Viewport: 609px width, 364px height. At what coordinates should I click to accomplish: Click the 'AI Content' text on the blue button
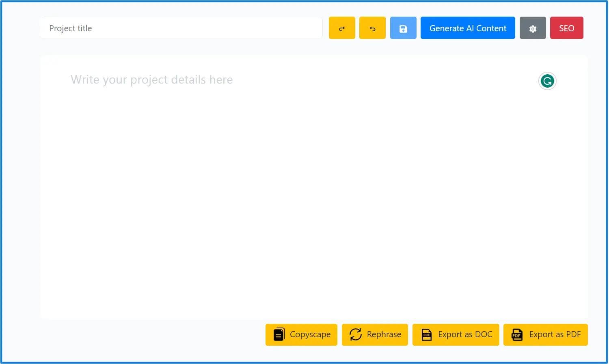coord(486,28)
